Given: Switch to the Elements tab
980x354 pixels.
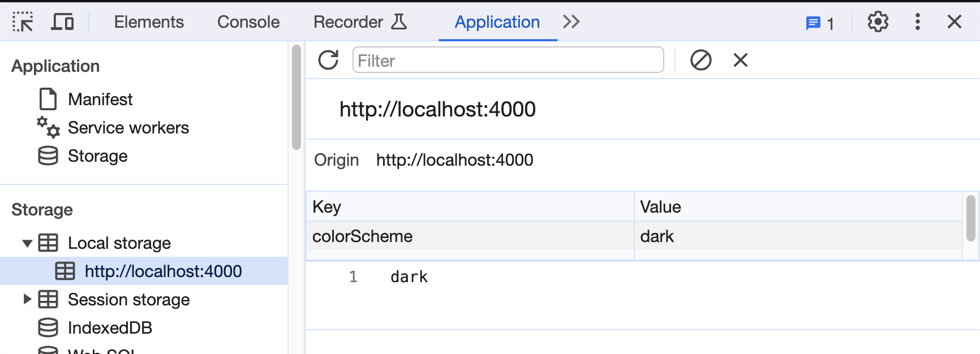Looking at the screenshot, I should 149,22.
